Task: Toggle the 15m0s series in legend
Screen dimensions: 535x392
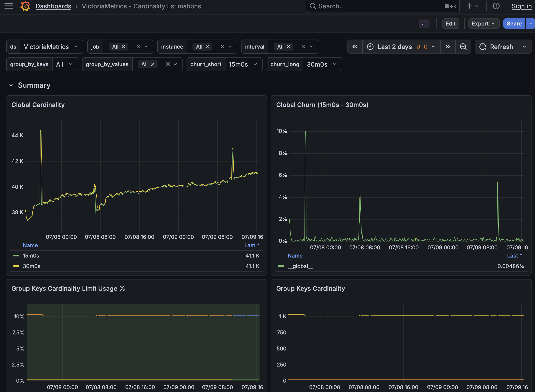Action: point(31,256)
